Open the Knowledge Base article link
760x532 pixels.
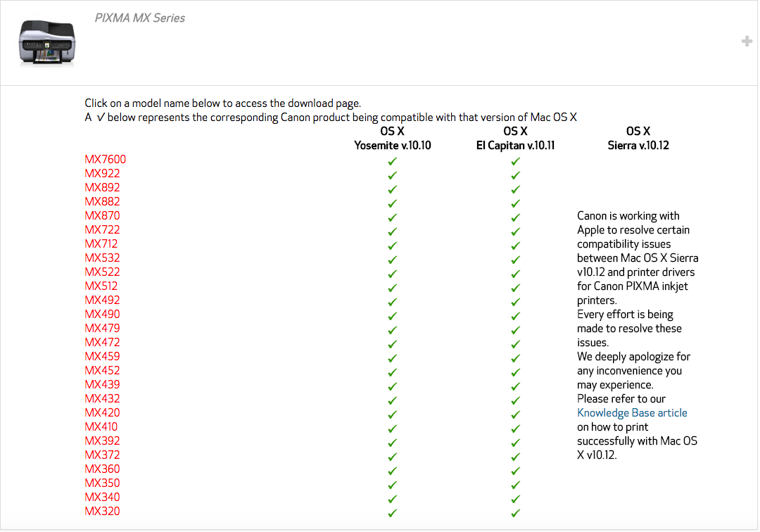pyautogui.click(x=632, y=413)
